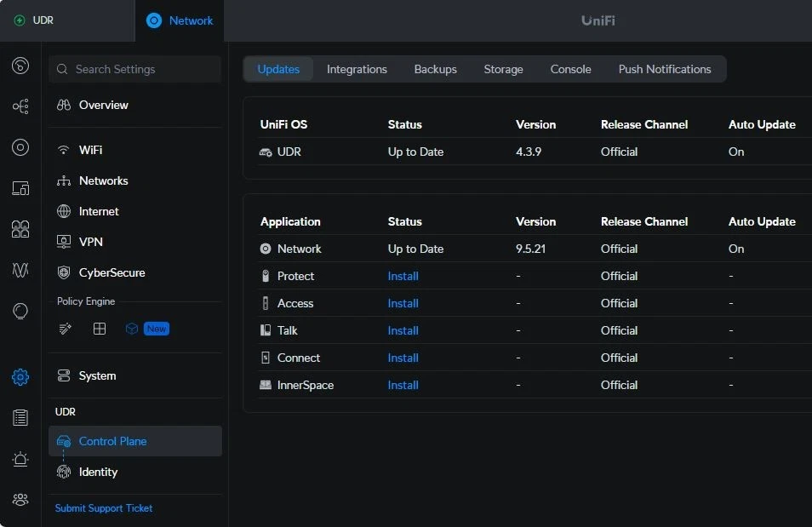Open the notifications bell icon
This screenshot has width=812, height=527.
tap(20, 458)
